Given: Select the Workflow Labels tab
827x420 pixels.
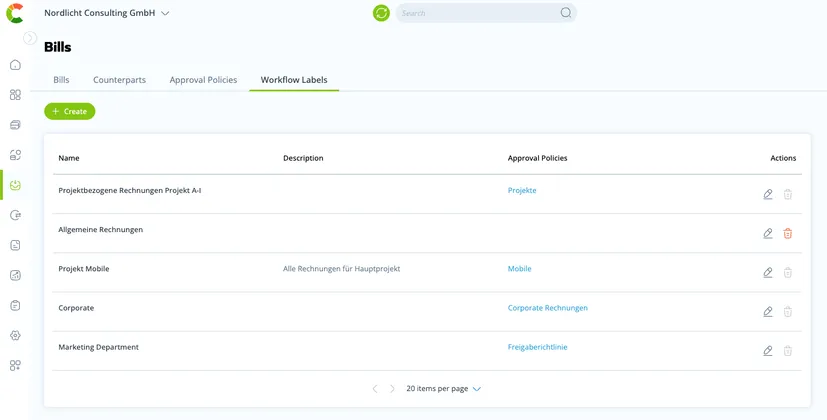Looking at the screenshot, I should [294, 80].
